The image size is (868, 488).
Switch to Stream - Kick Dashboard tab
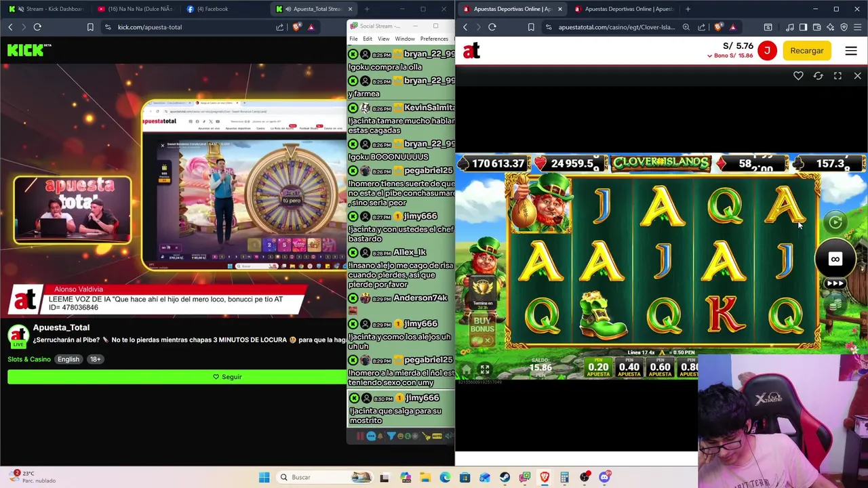coord(46,9)
